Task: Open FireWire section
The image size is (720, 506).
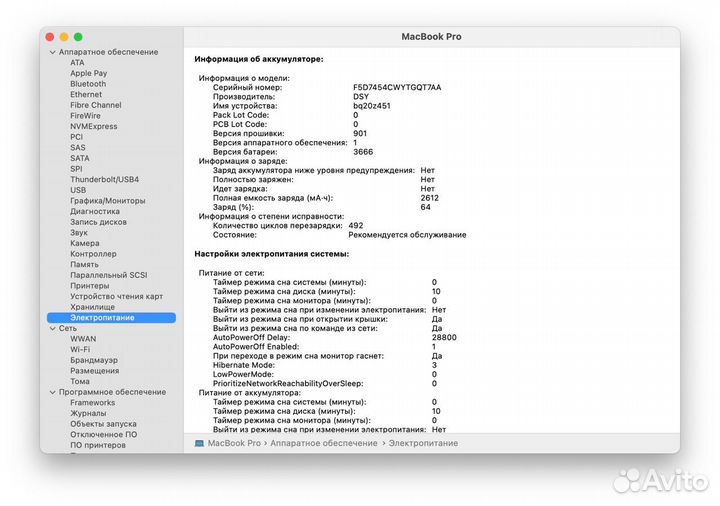Action: pos(85,115)
